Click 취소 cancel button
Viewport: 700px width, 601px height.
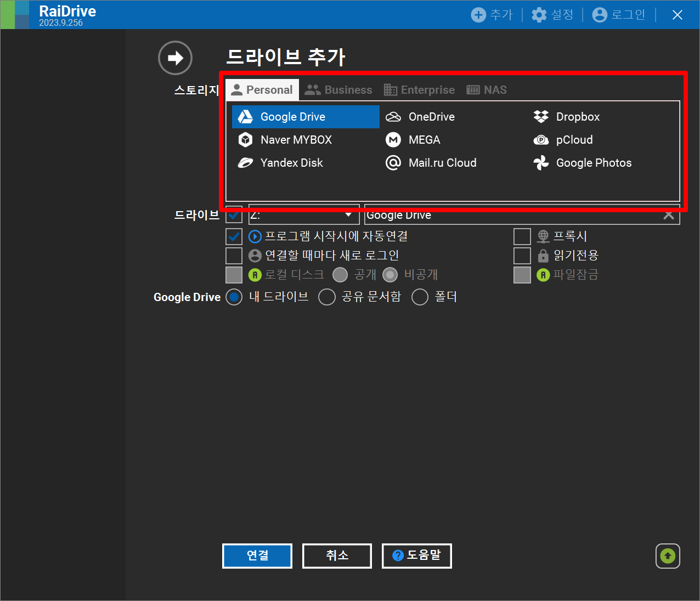click(337, 556)
